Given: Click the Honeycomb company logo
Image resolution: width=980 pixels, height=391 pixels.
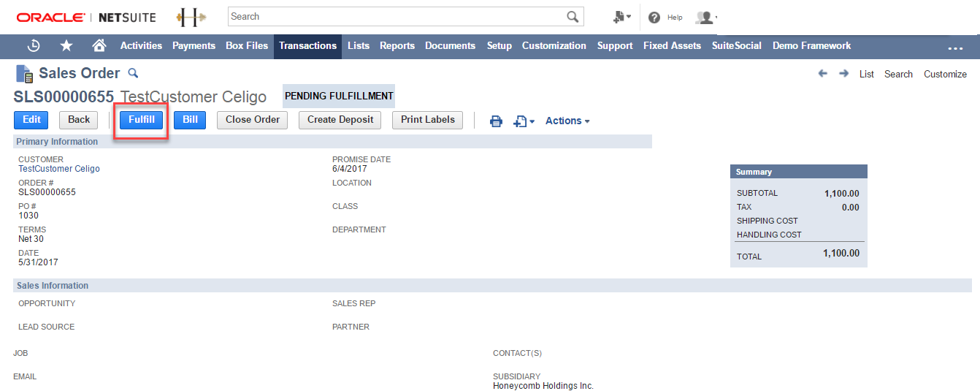Looking at the screenshot, I should tap(191, 17).
